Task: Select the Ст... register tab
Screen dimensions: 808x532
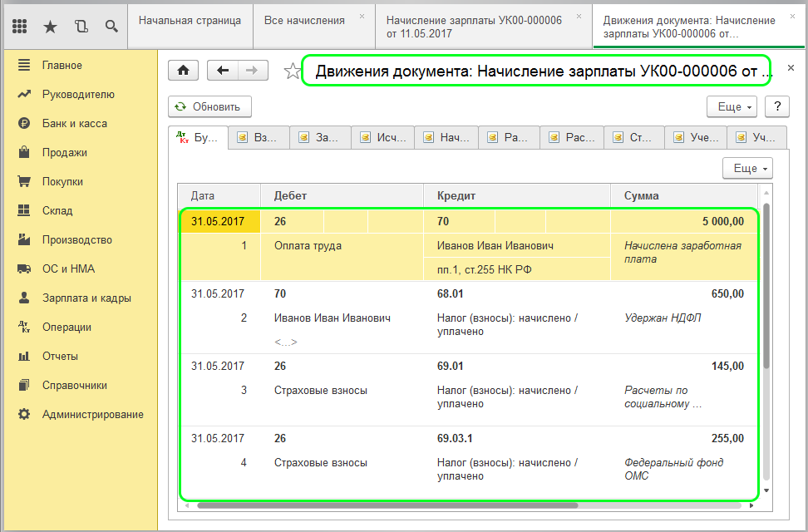Action: [x=633, y=138]
